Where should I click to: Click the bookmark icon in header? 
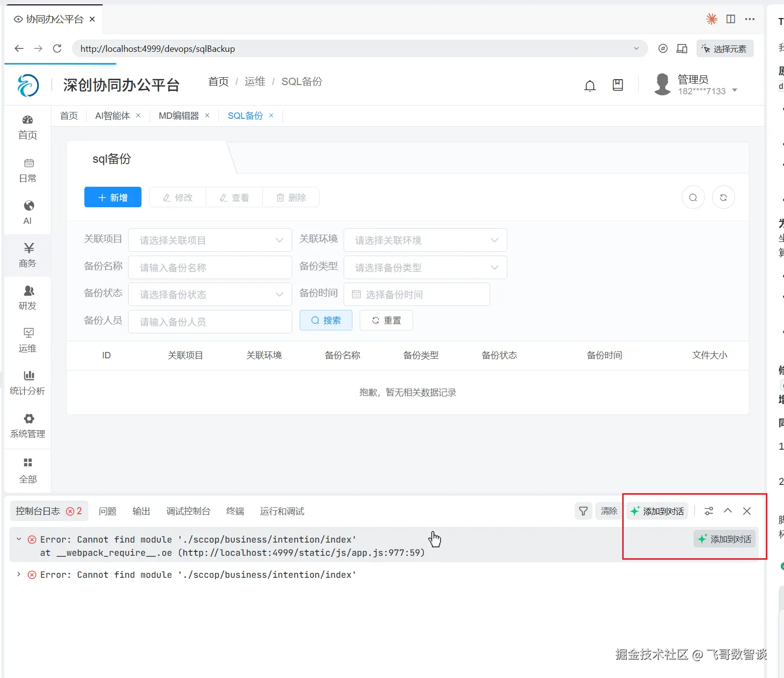618,85
